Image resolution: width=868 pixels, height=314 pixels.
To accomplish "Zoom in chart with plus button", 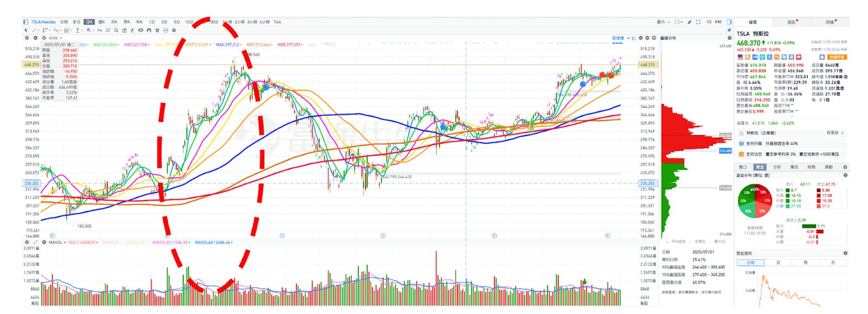I will [654, 38].
